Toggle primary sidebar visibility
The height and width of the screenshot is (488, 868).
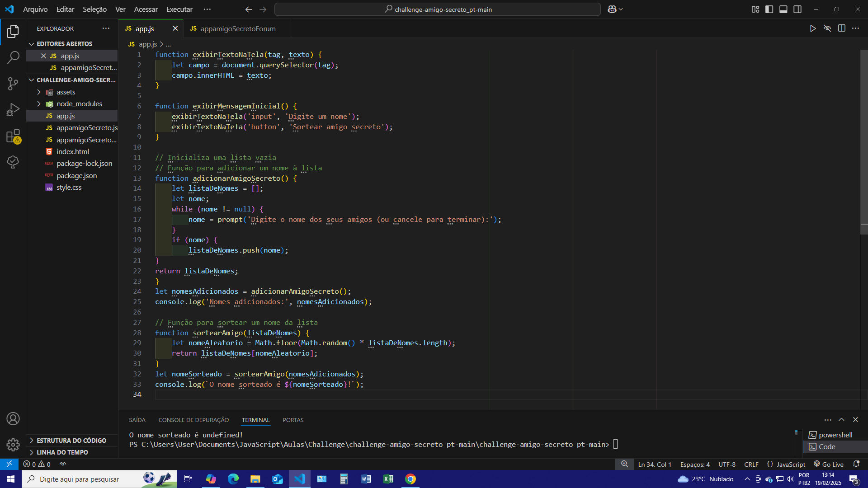(769, 9)
